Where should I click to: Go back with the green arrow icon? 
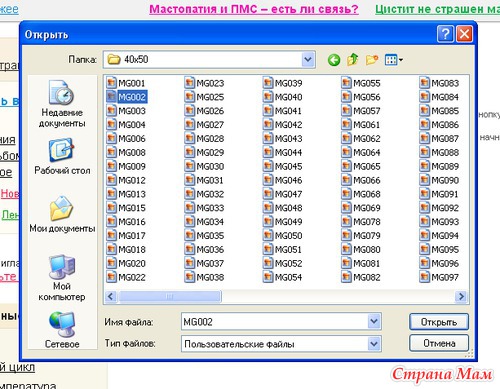tap(334, 60)
